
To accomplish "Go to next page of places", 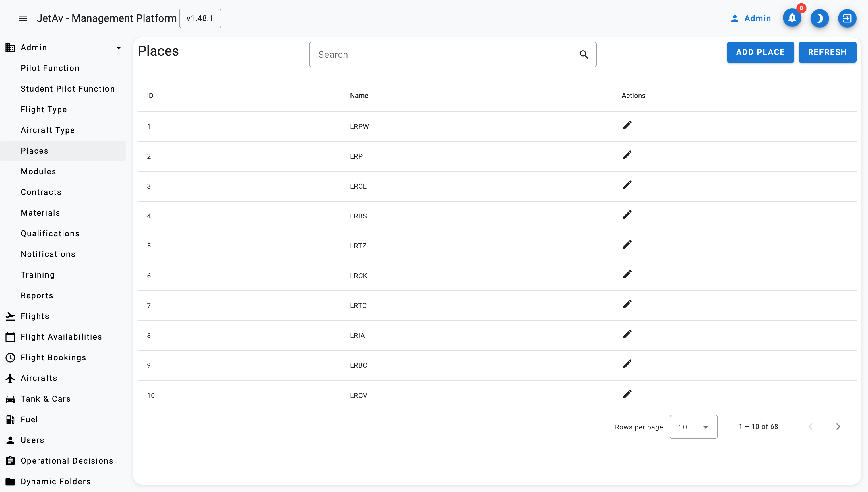I will (838, 427).
